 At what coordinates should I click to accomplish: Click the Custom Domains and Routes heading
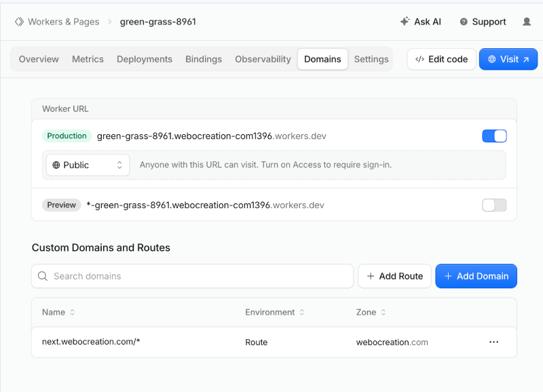[x=101, y=248]
